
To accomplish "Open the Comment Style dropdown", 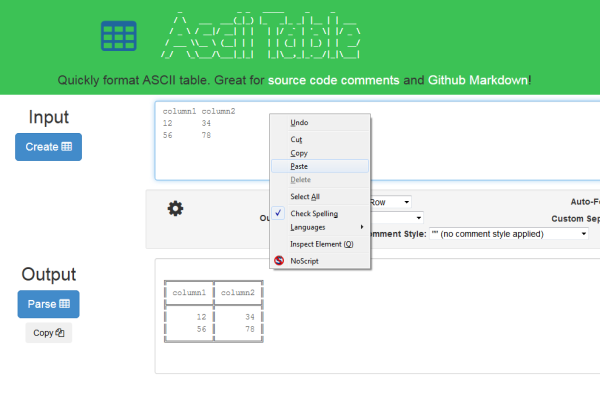I will 508,233.
